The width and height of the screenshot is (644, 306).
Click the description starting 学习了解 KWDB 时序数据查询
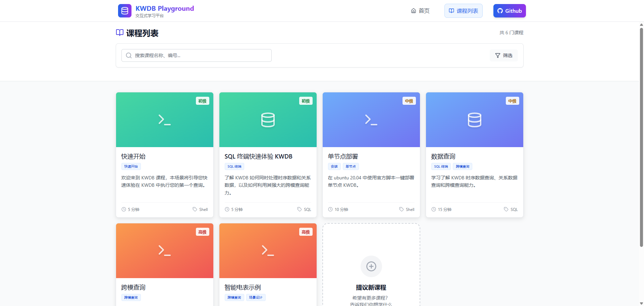(474, 181)
